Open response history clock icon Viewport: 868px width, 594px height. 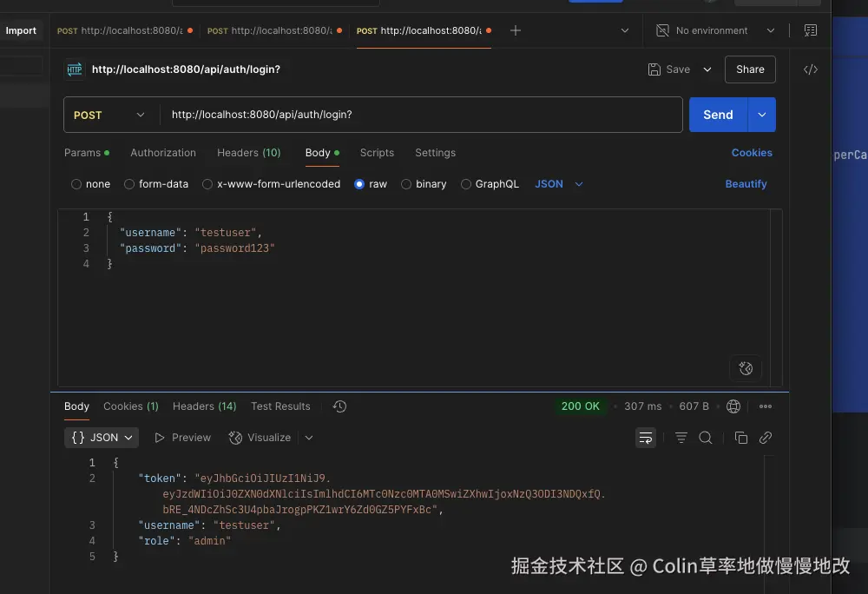coord(339,406)
